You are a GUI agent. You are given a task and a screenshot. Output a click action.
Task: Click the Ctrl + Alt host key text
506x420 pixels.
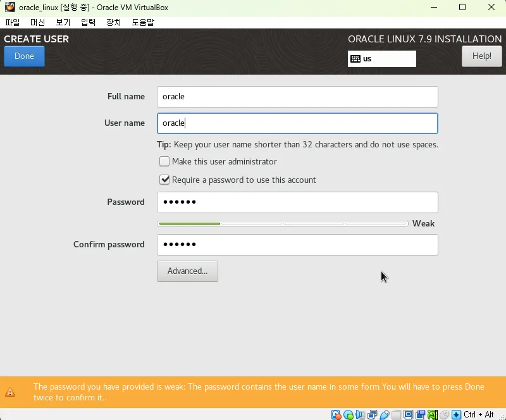(479, 414)
